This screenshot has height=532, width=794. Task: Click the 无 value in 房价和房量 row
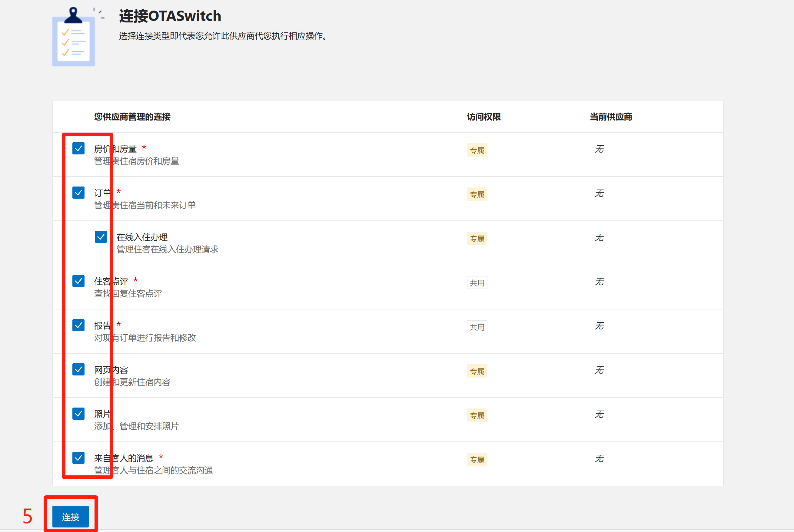[599, 149]
